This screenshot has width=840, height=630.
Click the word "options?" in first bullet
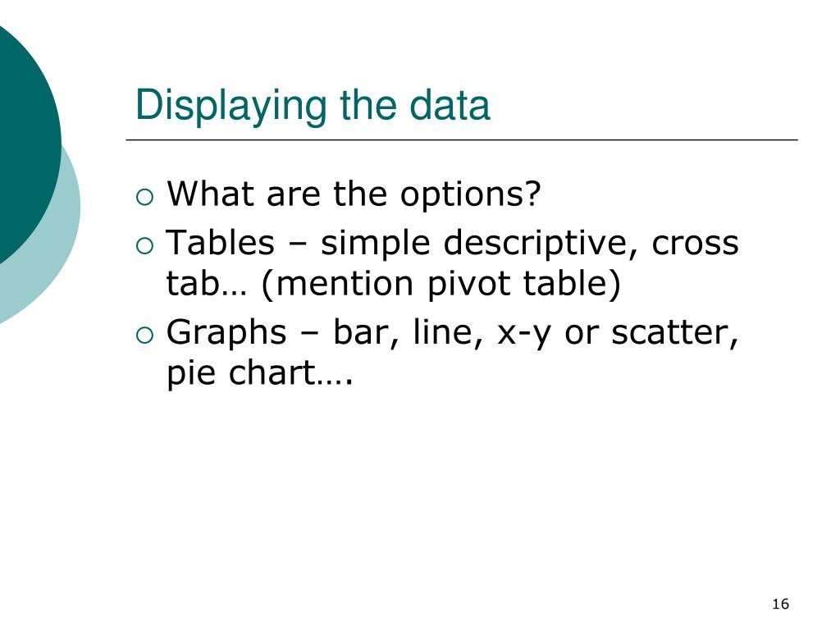471,195
